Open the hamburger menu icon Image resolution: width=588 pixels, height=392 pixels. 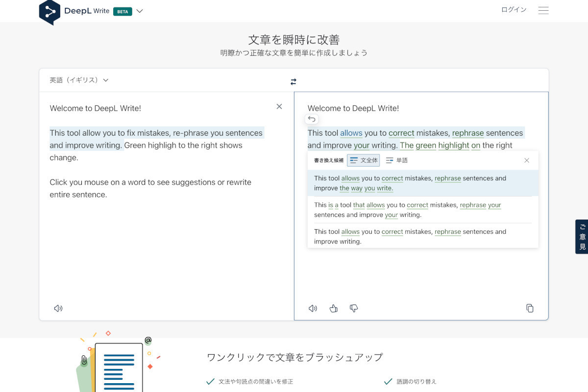543,10
